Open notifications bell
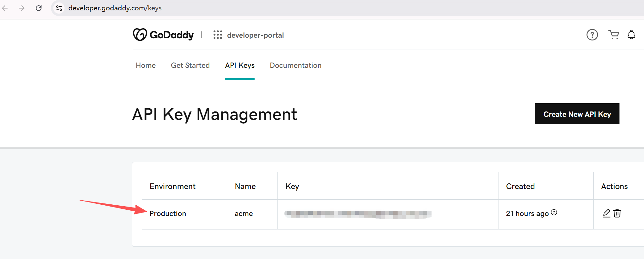Image resolution: width=644 pixels, height=259 pixels. tap(631, 35)
